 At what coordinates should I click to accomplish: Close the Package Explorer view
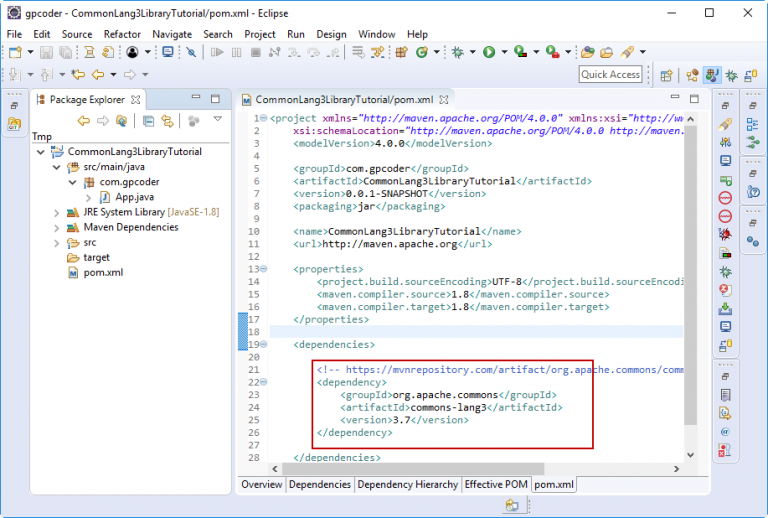[136, 100]
